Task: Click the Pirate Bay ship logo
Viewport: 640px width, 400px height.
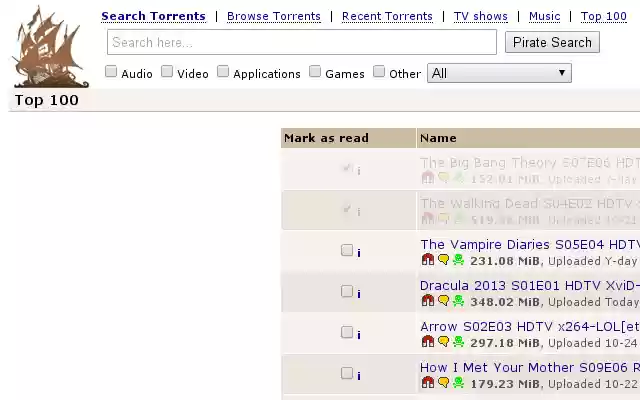Action: click(50, 47)
